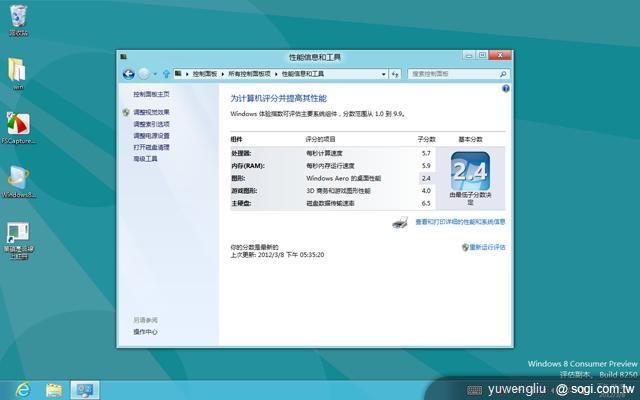The width and height of the screenshot is (640, 400).
Task: Click the 5.9 subscore value
Action: (x=426, y=166)
